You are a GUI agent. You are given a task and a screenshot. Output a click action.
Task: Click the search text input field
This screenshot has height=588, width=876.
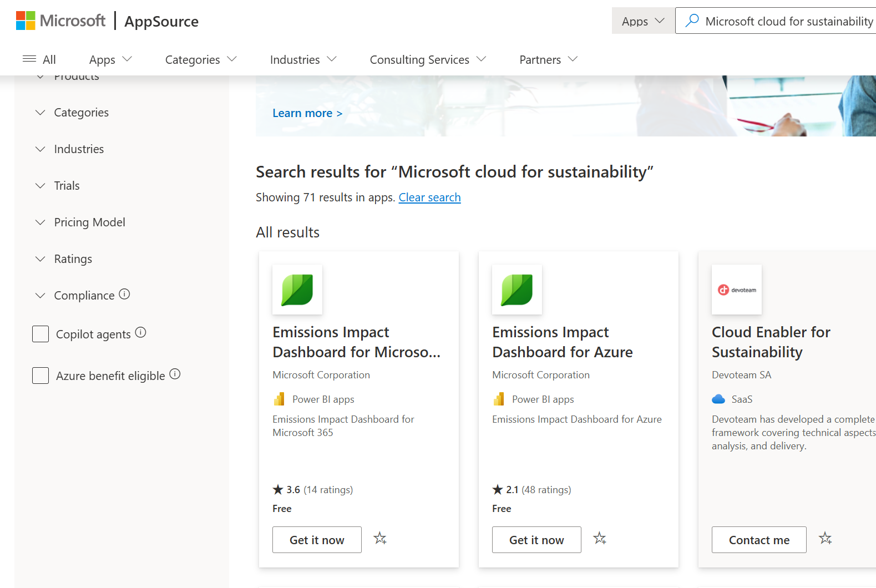pos(788,21)
